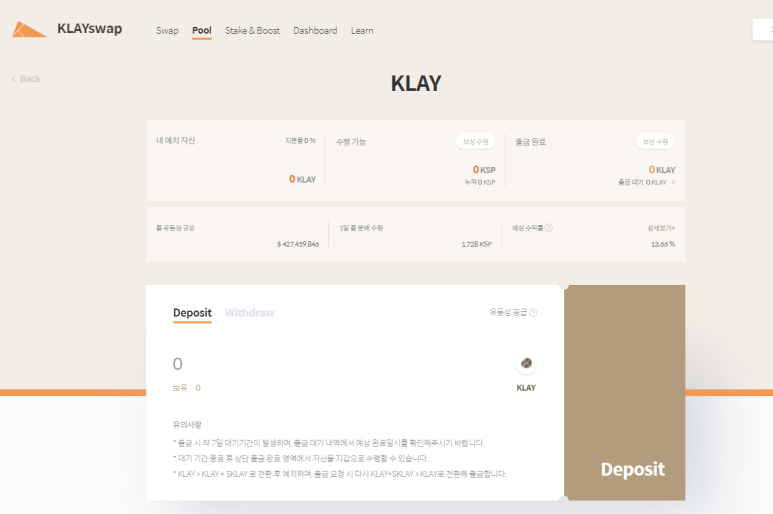Open help icon next to 예상 수익률
The image size is (773, 514).
[x=549, y=228]
